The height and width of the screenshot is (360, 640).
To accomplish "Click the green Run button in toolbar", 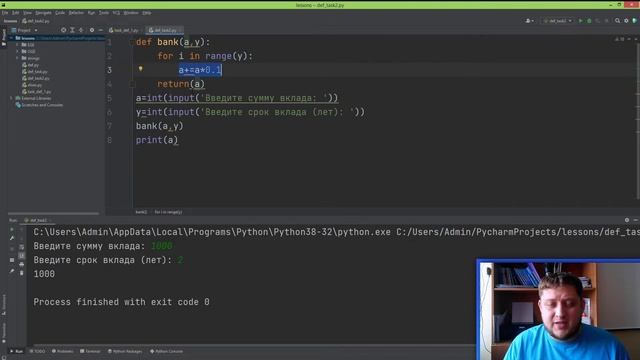I will [x=580, y=21].
